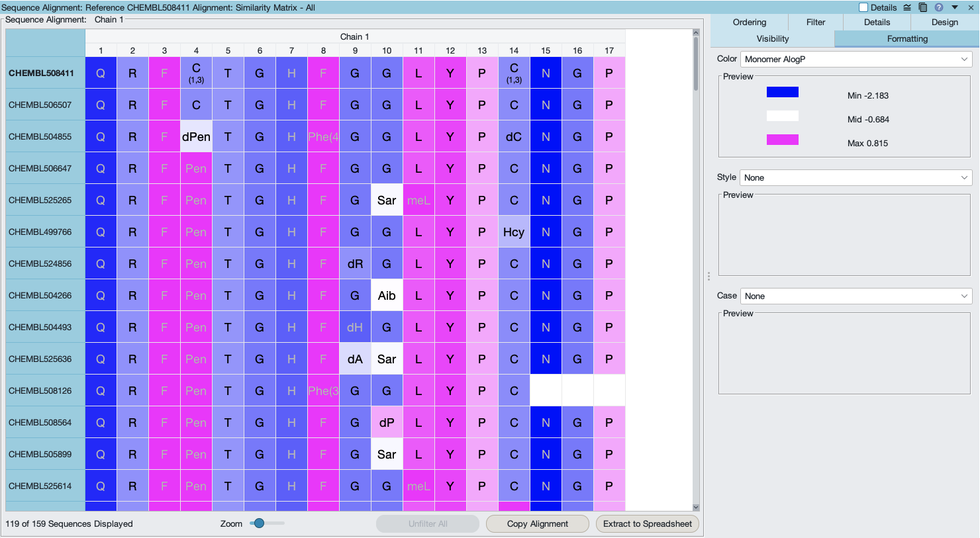Click the dH cell in CHEMBL504493 row
980x538 pixels.
[355, 327]
